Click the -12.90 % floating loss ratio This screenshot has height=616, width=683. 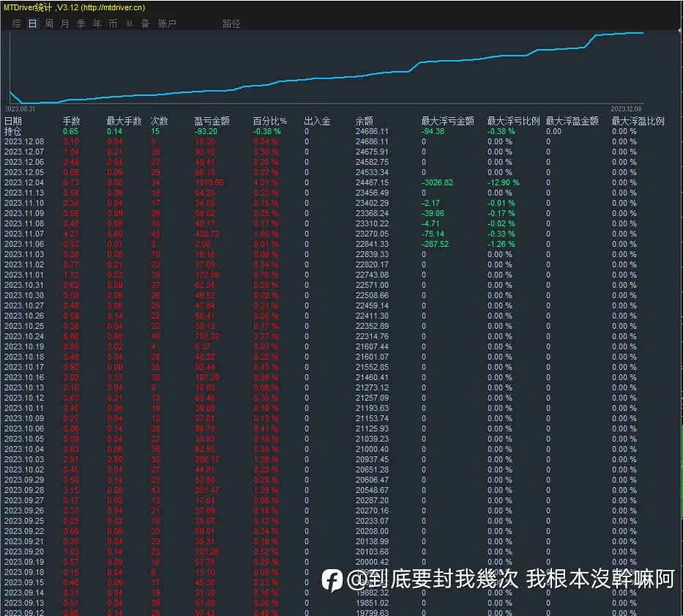point(503,182)
